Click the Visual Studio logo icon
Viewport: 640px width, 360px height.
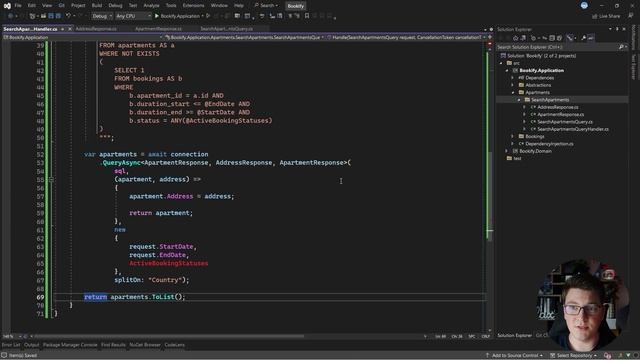(7, 6)
